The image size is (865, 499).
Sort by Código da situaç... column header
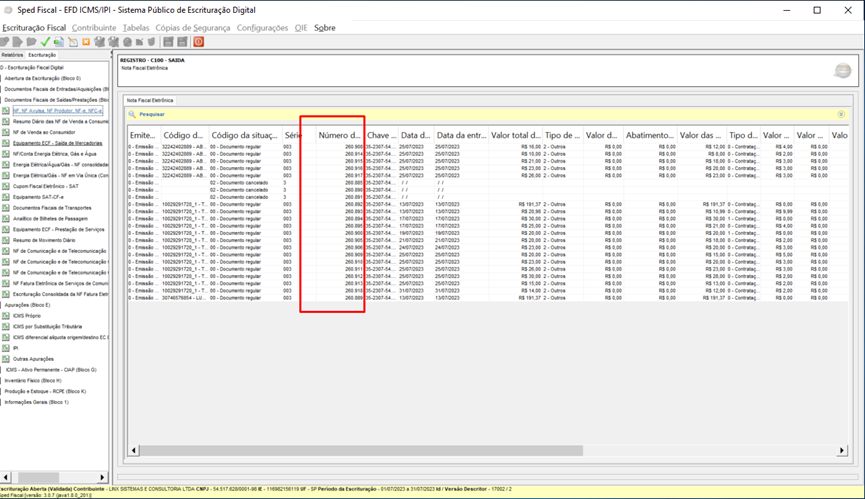tap(245, 135)
